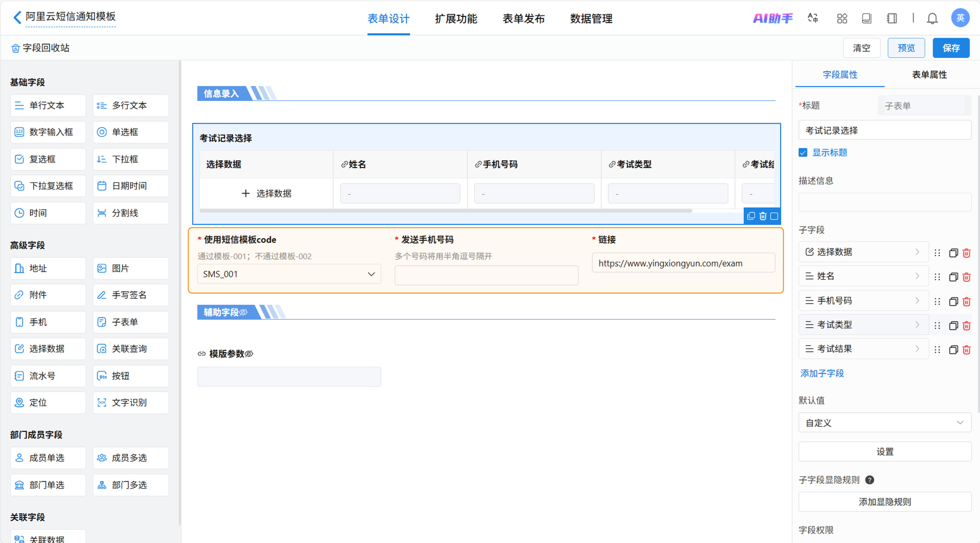Click the trash icon on the 考试记录选择 subform toolbar
Screen dimensions: 980x543
click(762, 216)
